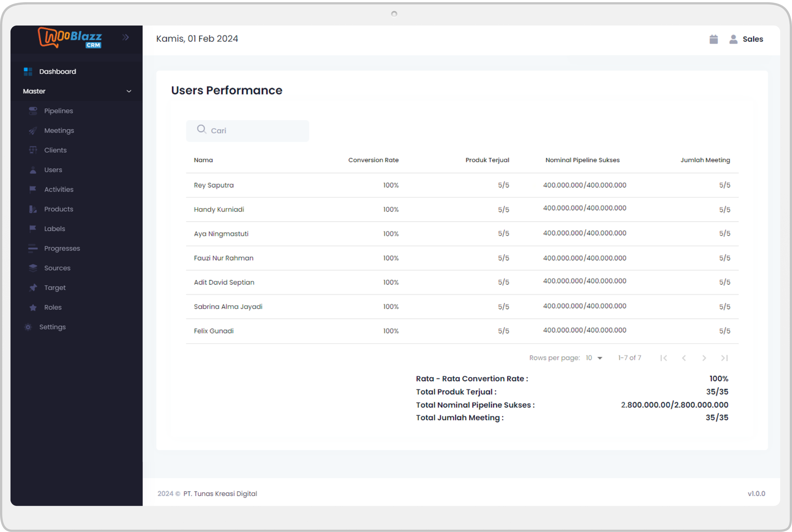This screenshot has width=792, height=532.
Task: Click the search magnifier icon
Action: click(201, 129)
